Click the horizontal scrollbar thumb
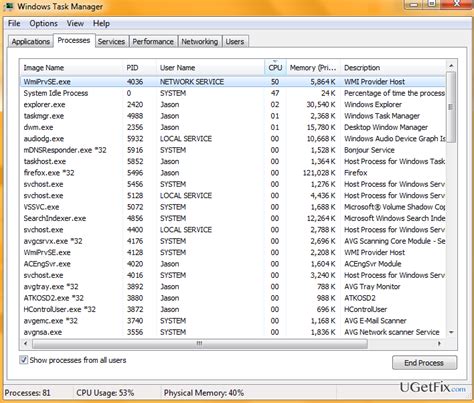 [x=200, y=343]
